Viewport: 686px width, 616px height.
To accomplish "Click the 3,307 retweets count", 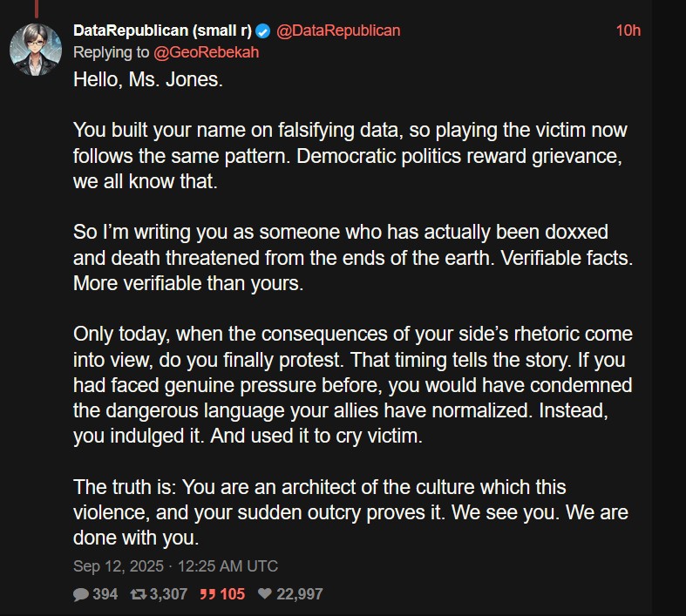I will click(168, 594).
